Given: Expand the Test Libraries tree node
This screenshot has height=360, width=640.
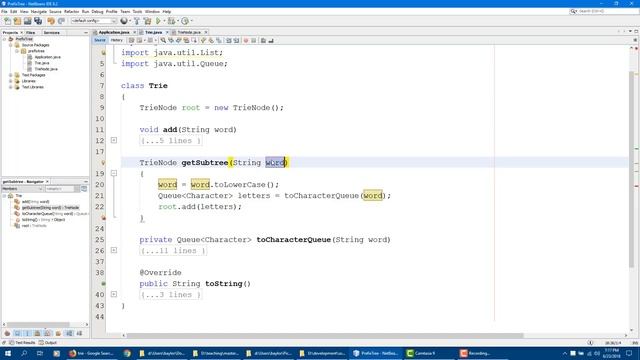Looking at the screenshot, I should tap(11, 87).
